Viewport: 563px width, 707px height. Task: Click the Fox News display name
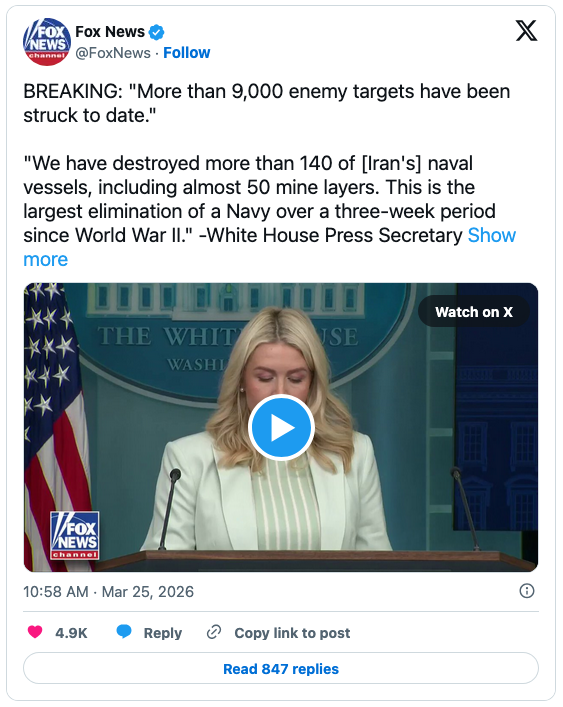tap(110, 32)
